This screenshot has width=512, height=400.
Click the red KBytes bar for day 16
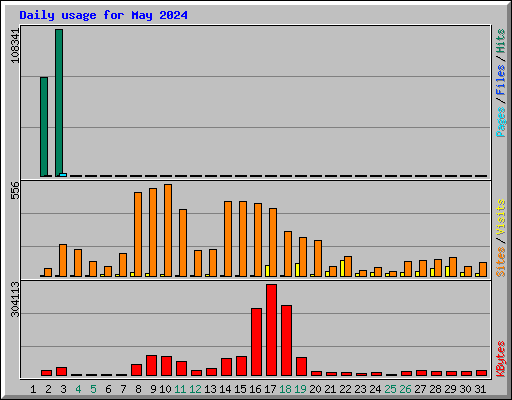(256, 342)
